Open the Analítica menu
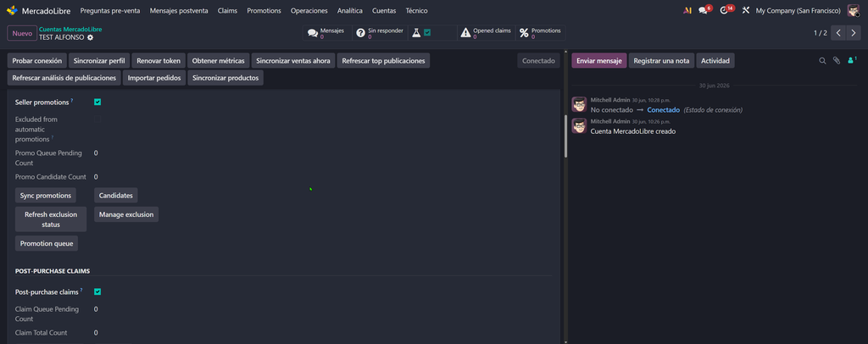This screenshot has width=868, height=344. coord(350,10)
